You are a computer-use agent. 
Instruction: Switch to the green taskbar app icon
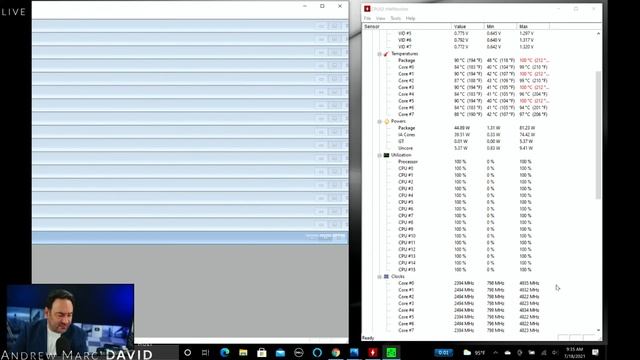tap(391, 352)
